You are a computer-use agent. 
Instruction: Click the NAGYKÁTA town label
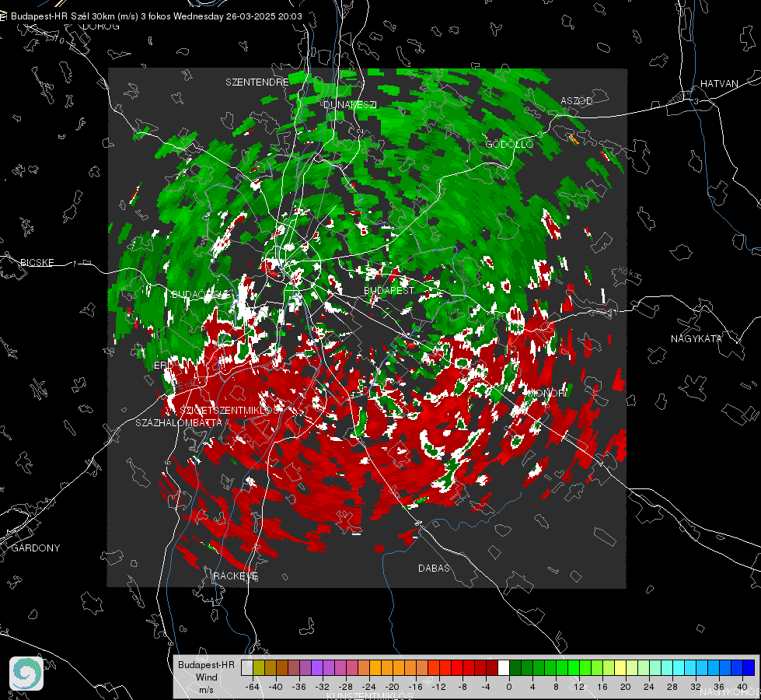[x=696, y=338]
